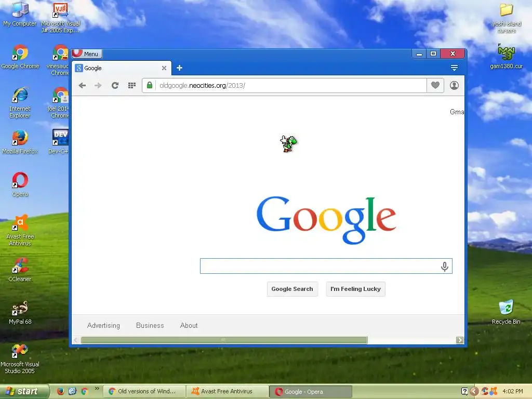The height and width of the screenshot is (399, 532).
Task: Select the Google tab in Opera
Action: 122,68
